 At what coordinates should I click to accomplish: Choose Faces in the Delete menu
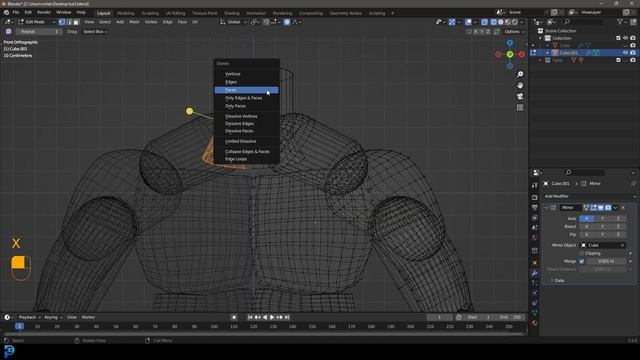coord(247,90)
